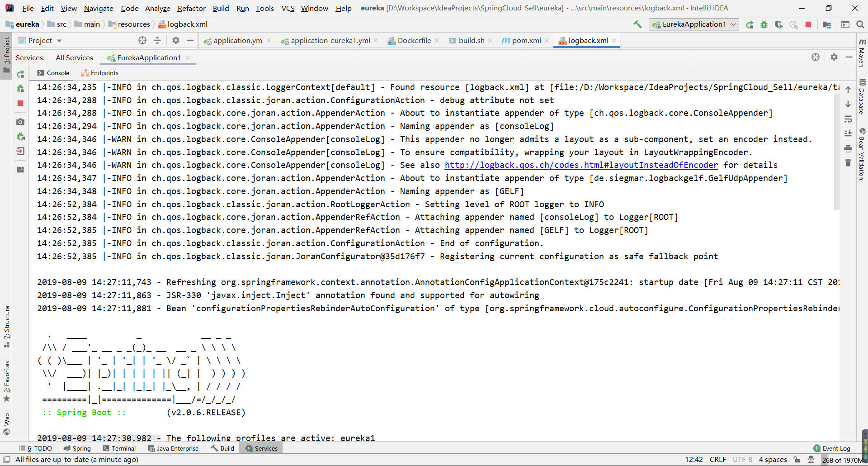Toggle Structure side panel
868x466 pixels.
(x=7, y=327)
